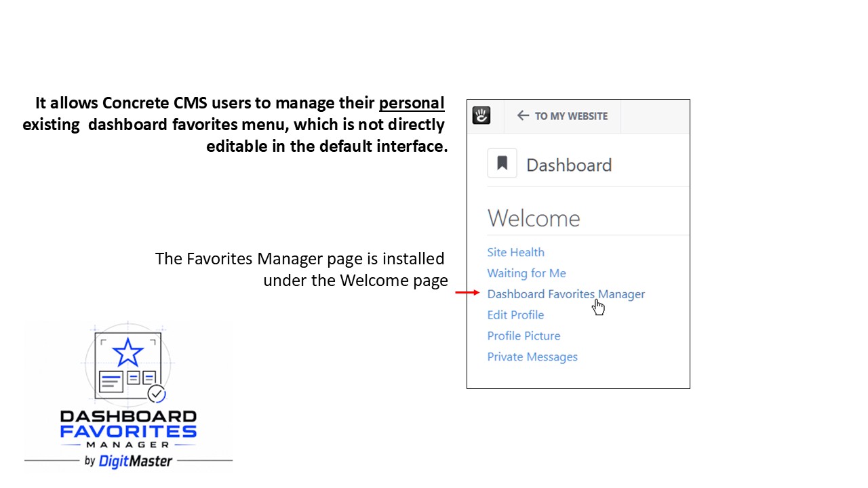Viewport: 868px width, 488px height.
Task: Go back via TO MY WEBSITE
Action: [562, 116]
